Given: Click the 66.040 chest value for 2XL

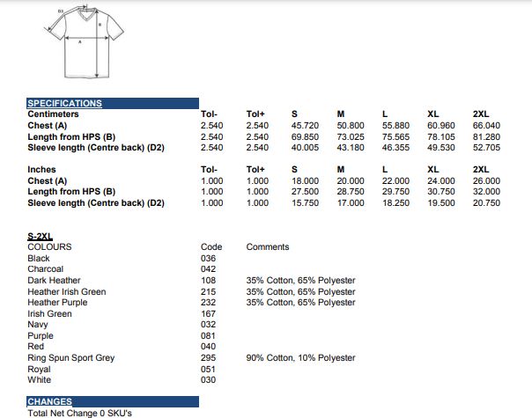Looking at the screenshot, I should [486, 126].
